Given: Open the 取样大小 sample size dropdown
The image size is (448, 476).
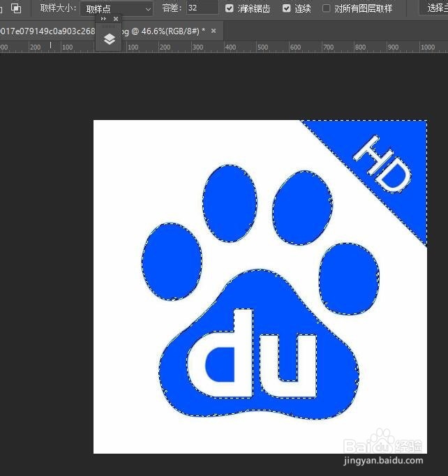Looking at the screenshot, I should coord(117,9).
